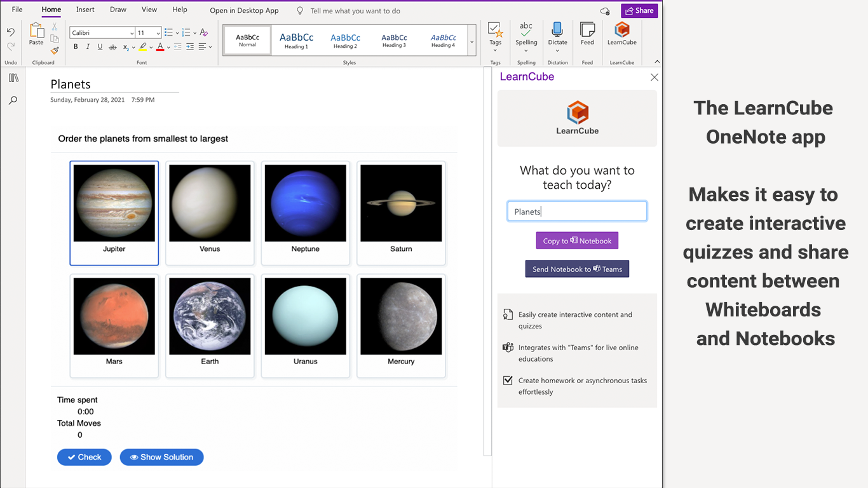This screenshot has height=488, width=868.
Task: Click the Spelling abc check icon
Action: tap(526, 29)
